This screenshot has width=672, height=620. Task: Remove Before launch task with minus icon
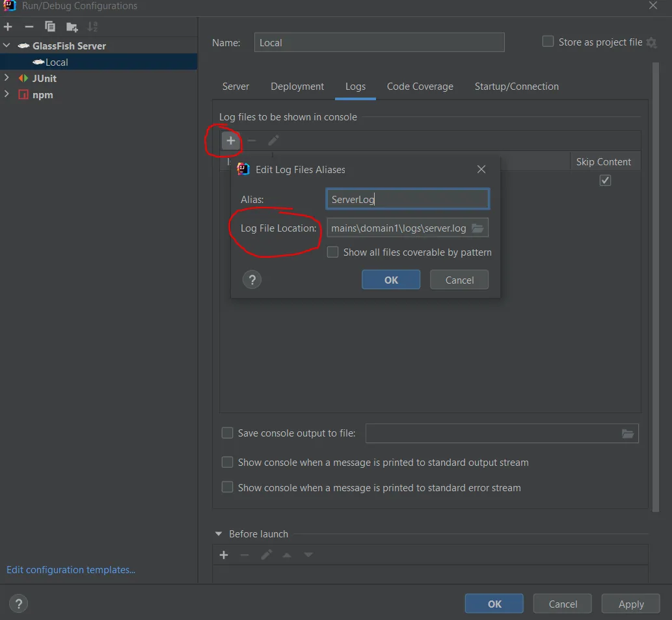(245, 556)
